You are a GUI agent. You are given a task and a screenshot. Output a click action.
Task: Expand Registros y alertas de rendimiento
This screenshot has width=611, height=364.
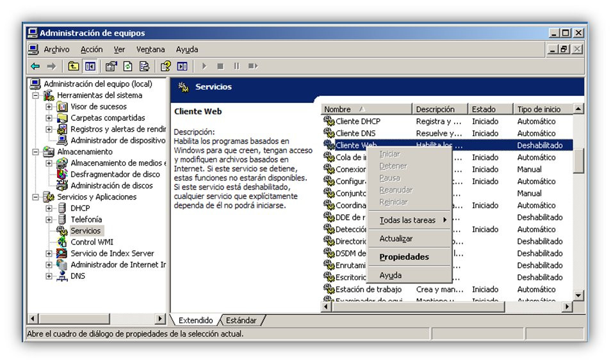coord(49,129)
